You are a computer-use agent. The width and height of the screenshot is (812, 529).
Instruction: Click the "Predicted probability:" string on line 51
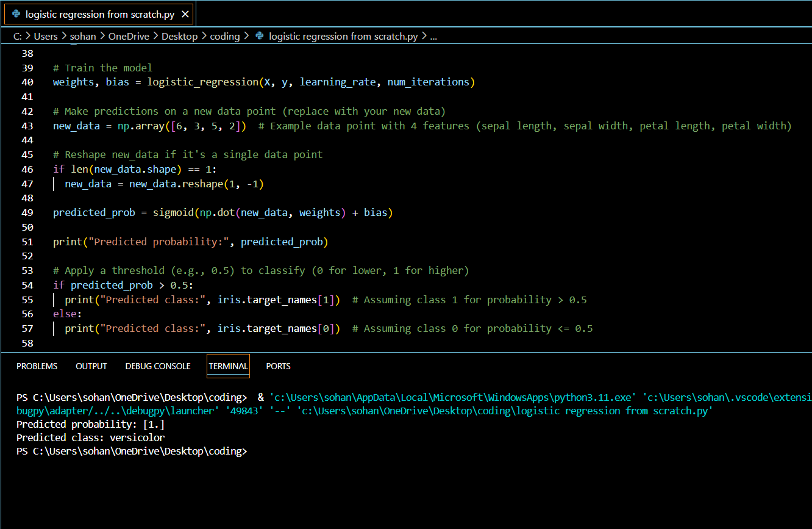[x=158, y=242]
